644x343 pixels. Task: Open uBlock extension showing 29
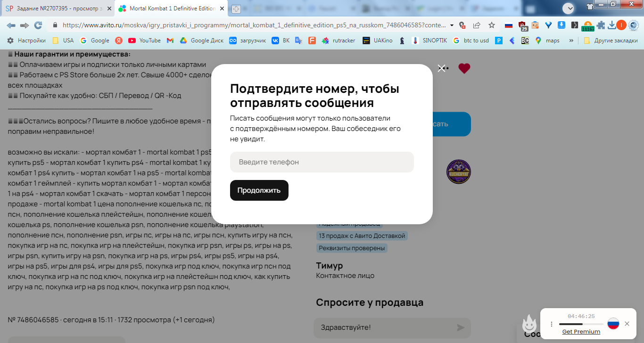click(x=522, y=26)
